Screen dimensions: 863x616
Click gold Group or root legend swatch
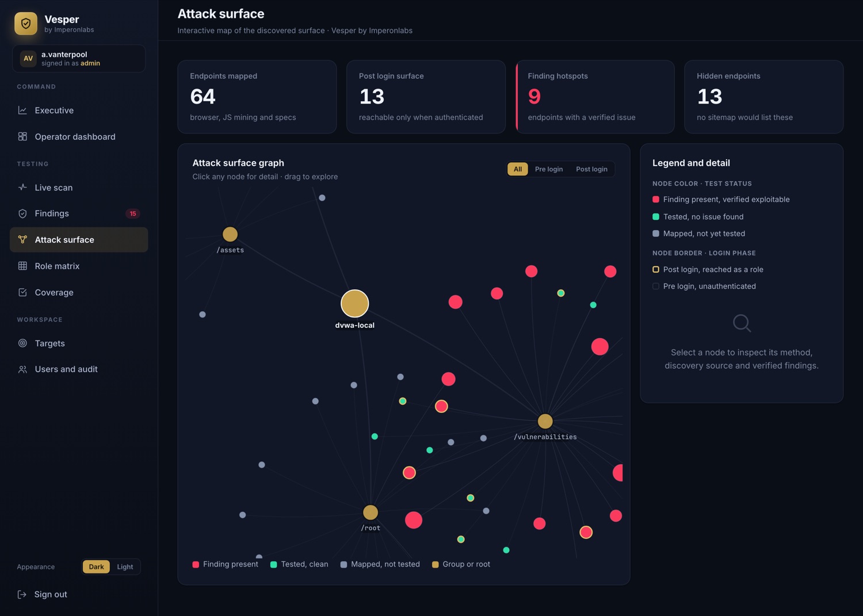point(436,564)
